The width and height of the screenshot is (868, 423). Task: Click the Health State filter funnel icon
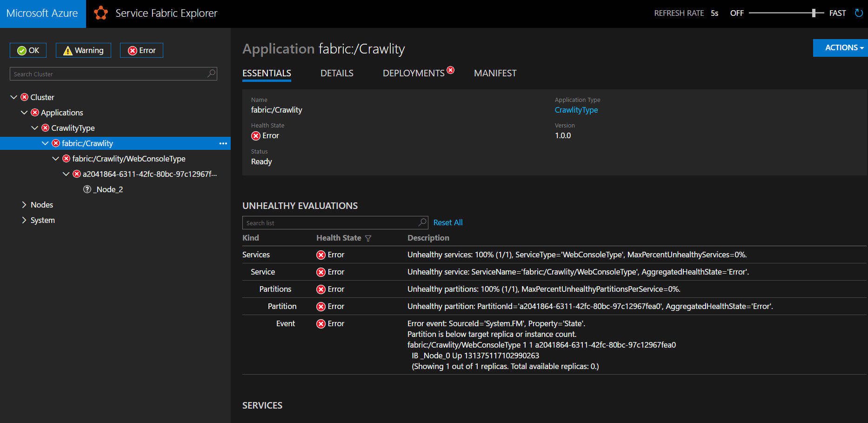point(368,238)
